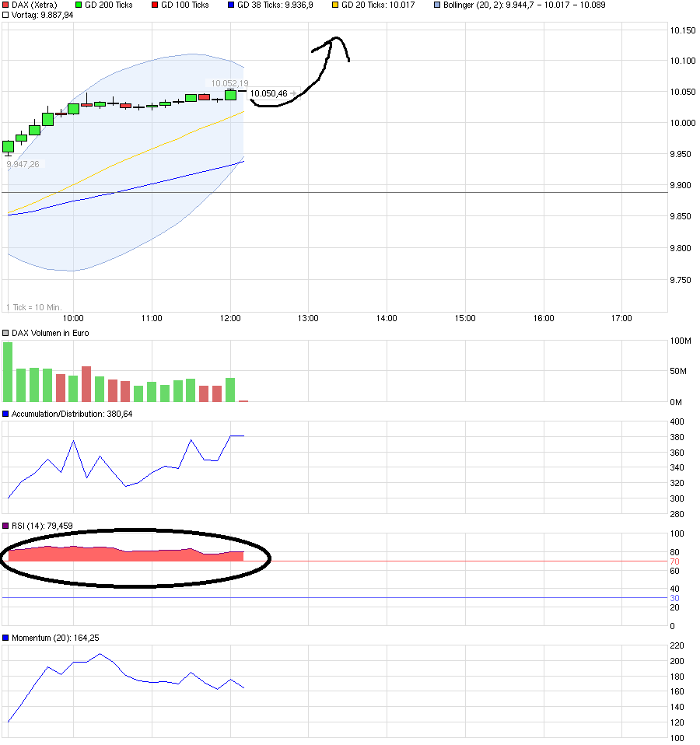
Task: Click the tallest red volume bar
Action: coord(86,384)
